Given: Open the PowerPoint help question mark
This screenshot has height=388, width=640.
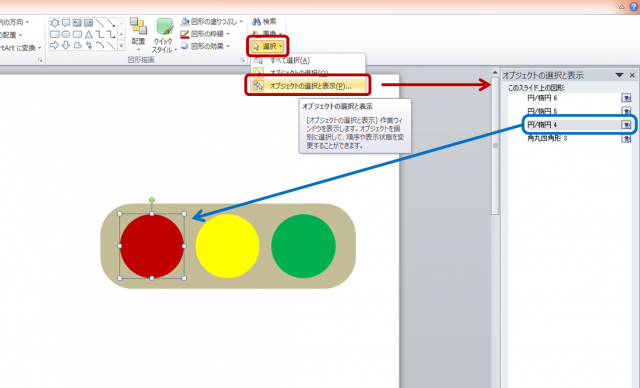Looking at the screenshot, I should click(634, 6).
